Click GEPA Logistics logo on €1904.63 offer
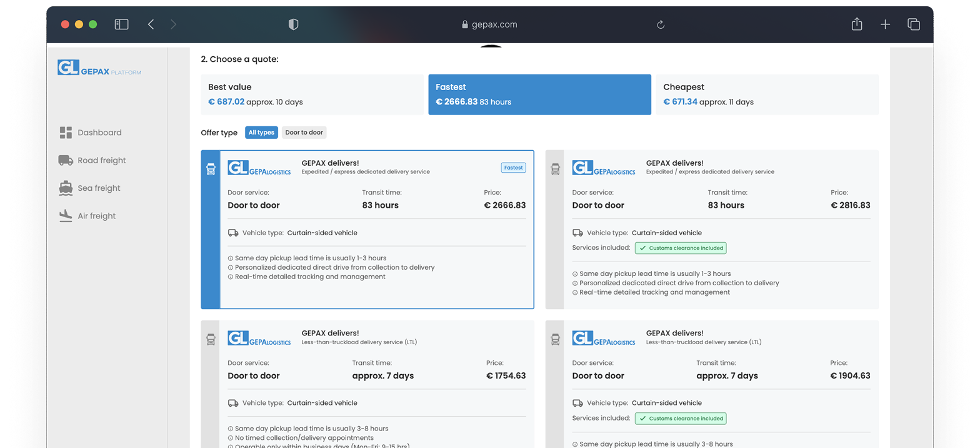Image resolution: width=980 pixels, height=448 pixels. click(x=604, y=338)
